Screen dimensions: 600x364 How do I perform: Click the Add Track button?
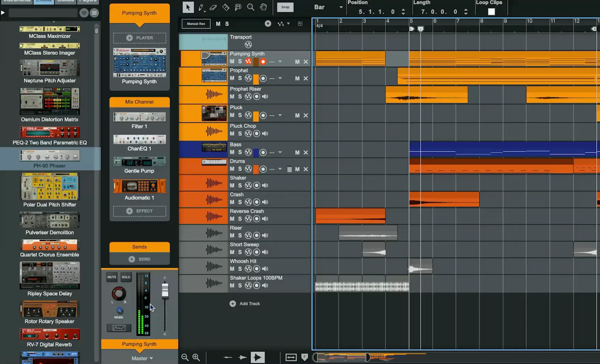click(245, 304)
